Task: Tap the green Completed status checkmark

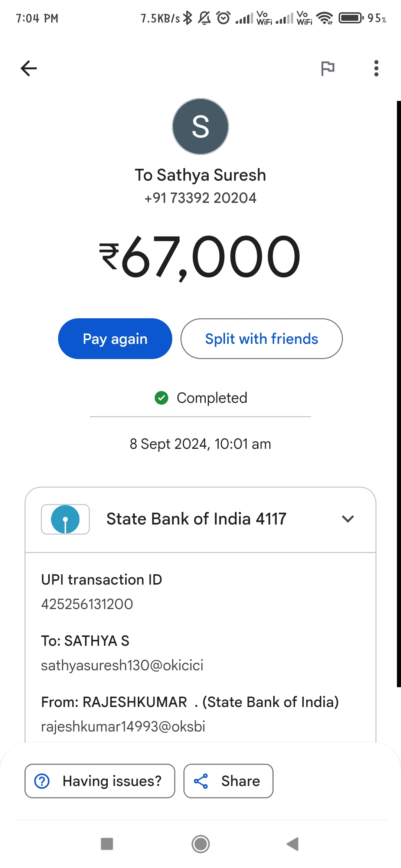Action: 162,398
